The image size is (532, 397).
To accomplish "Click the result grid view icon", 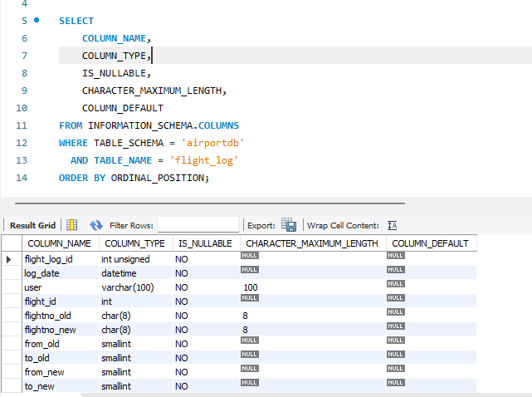I will click(x=72, y=225).
